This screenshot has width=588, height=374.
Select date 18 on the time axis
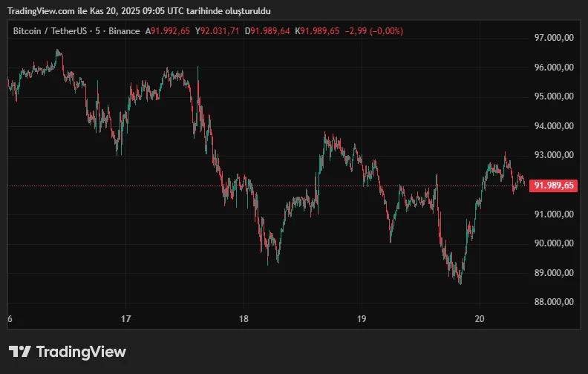pos(244,319)
